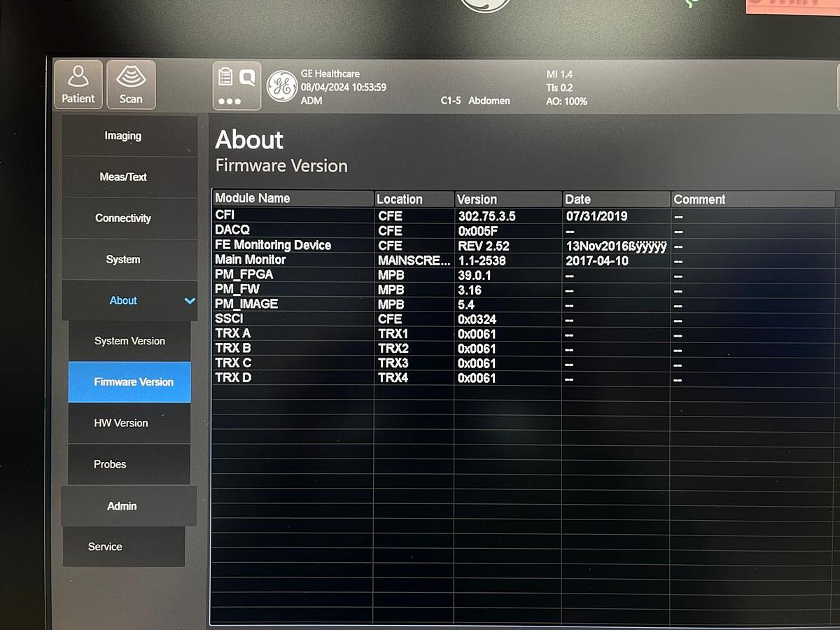Open the Service section
The image size is (840, 630).
tap(105, 547)
